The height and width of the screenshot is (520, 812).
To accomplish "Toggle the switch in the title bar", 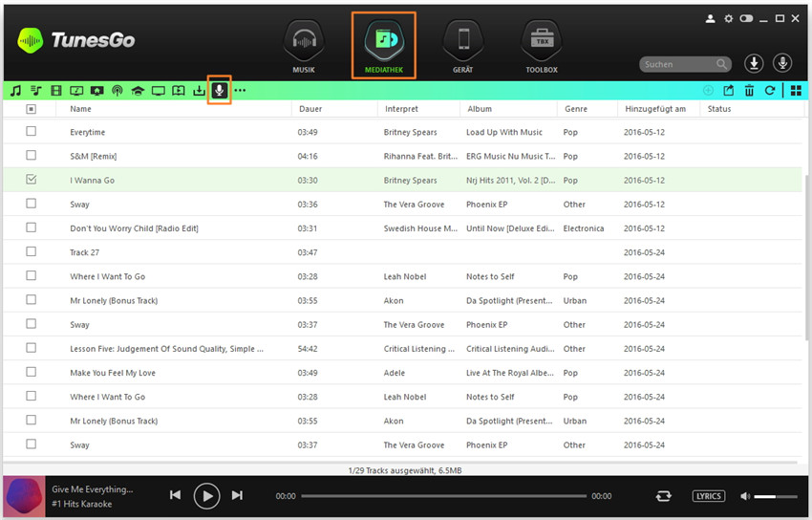I will (x=746, y=18).
